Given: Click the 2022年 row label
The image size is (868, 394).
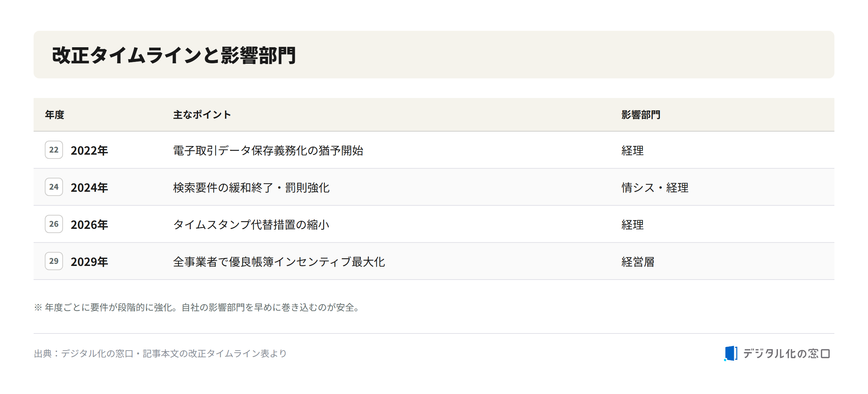Looking at the screenshot, I should pos(89,150).
